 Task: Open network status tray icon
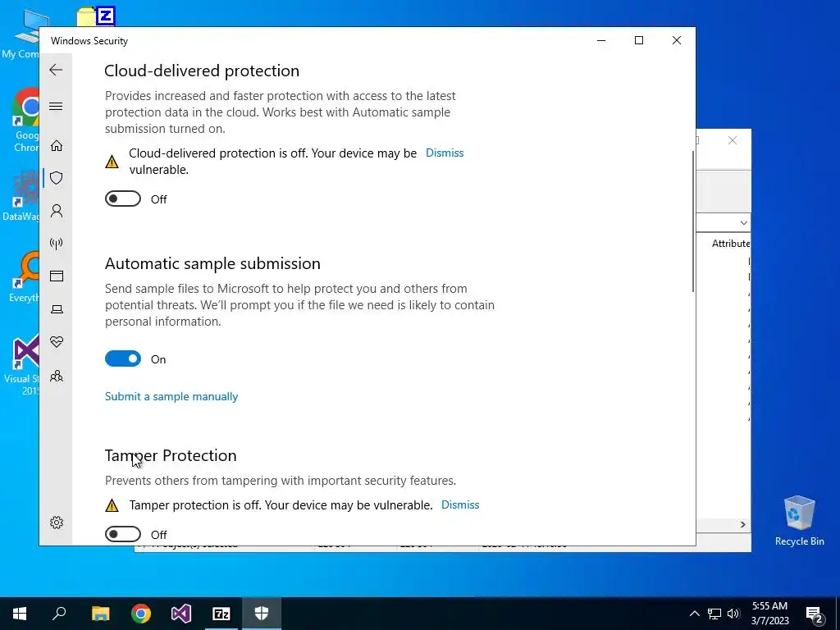pos(714,614)
